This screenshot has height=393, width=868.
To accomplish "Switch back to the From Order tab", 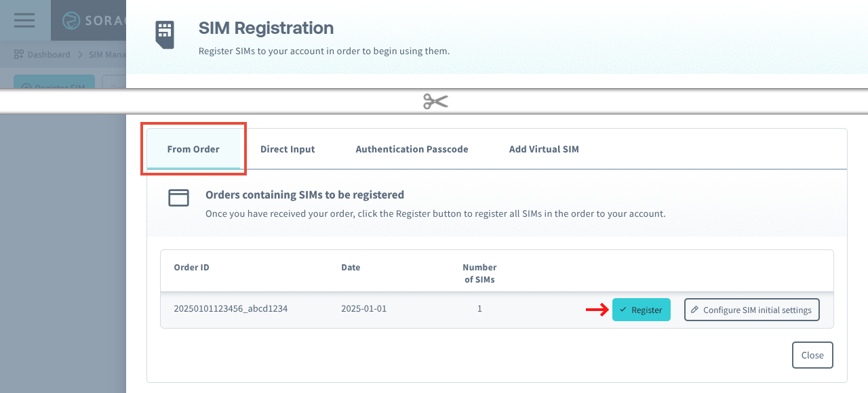I will 193,149.
